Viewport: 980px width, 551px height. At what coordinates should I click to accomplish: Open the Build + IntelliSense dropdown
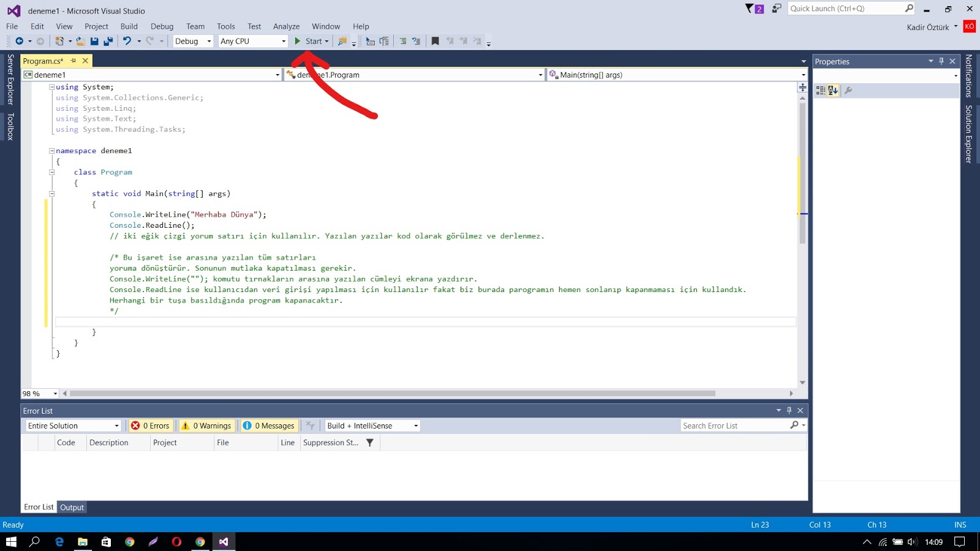[x=372, y=425]
